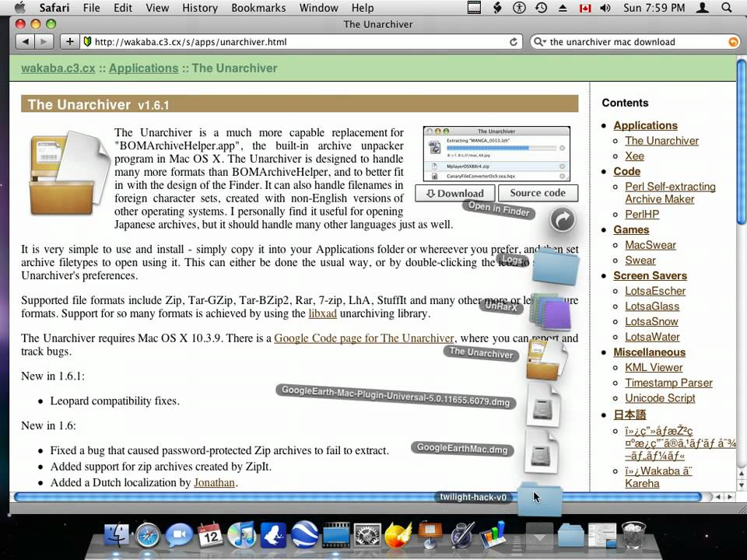The image size is (747, 560).
Task: Click the Source code button
Action: tap(538, 193)
